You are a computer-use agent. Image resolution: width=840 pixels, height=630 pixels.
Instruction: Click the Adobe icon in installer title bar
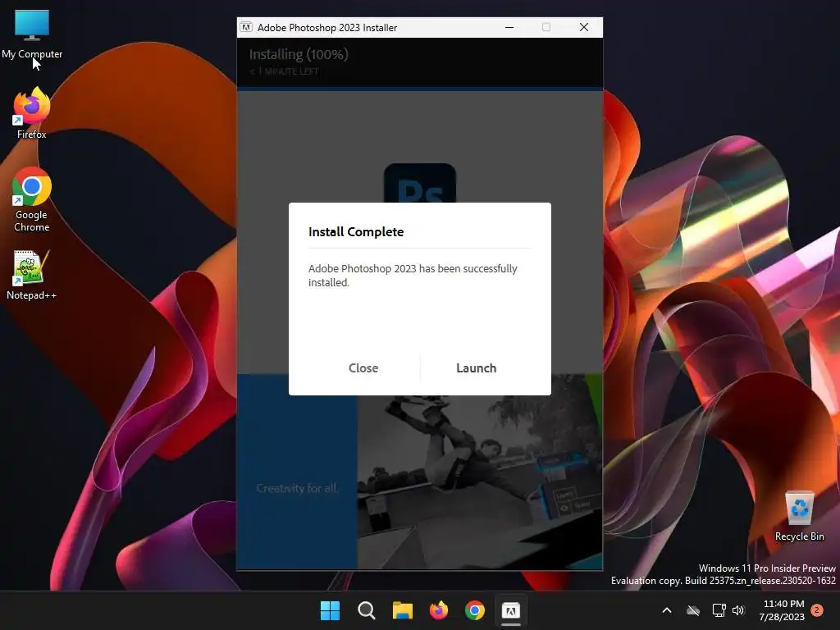[246, 27]
